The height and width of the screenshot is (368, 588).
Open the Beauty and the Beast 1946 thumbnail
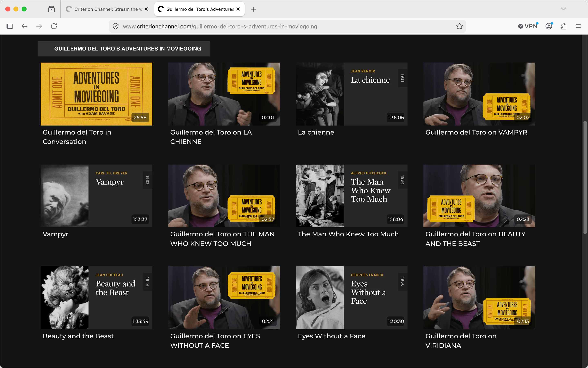[96, 298]
